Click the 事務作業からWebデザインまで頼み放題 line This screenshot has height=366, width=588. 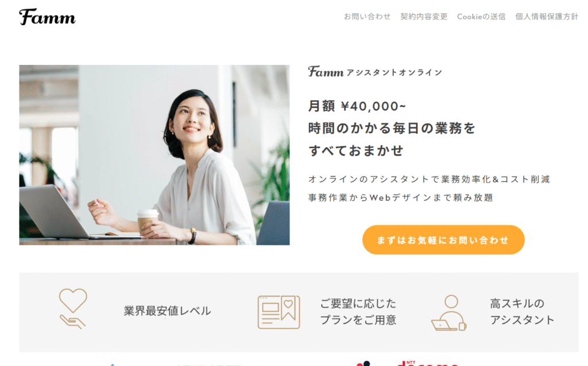(x=400, y=197)
